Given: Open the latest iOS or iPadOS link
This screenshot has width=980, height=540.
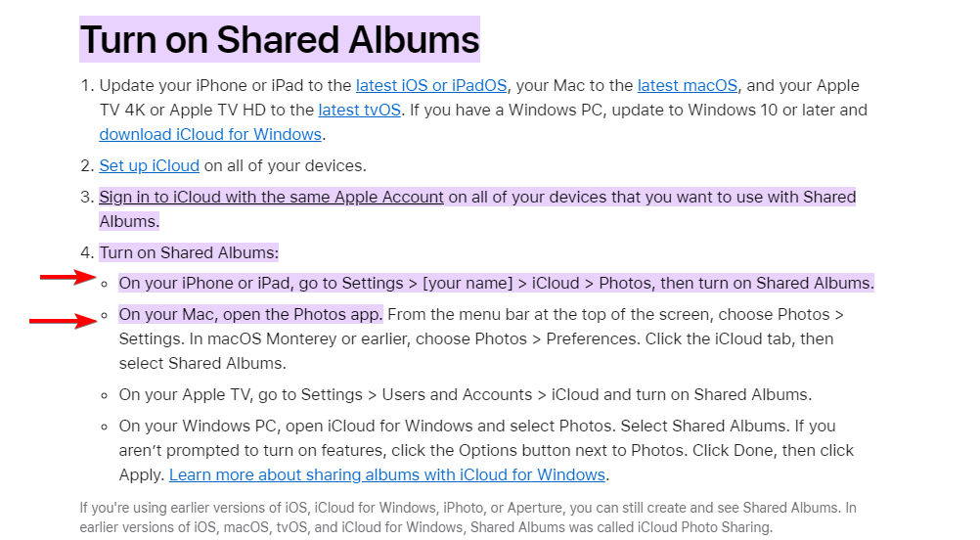Looking at the screenshot, I should coord(431,85).
